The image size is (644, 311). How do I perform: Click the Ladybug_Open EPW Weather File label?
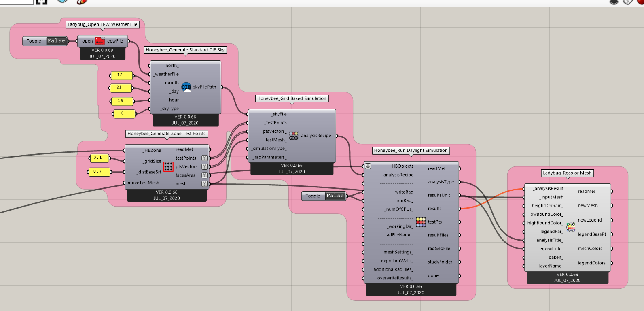(102, 24)
